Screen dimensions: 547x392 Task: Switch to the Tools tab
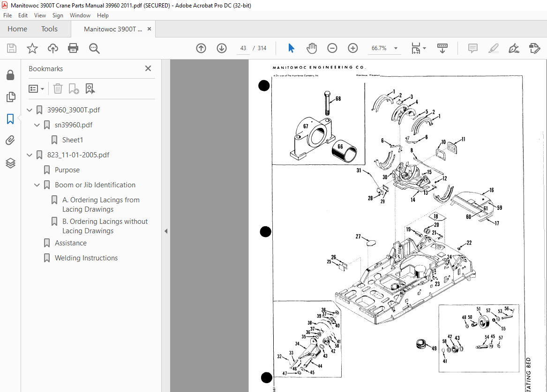pyautogui.click(x=49, y=29)
